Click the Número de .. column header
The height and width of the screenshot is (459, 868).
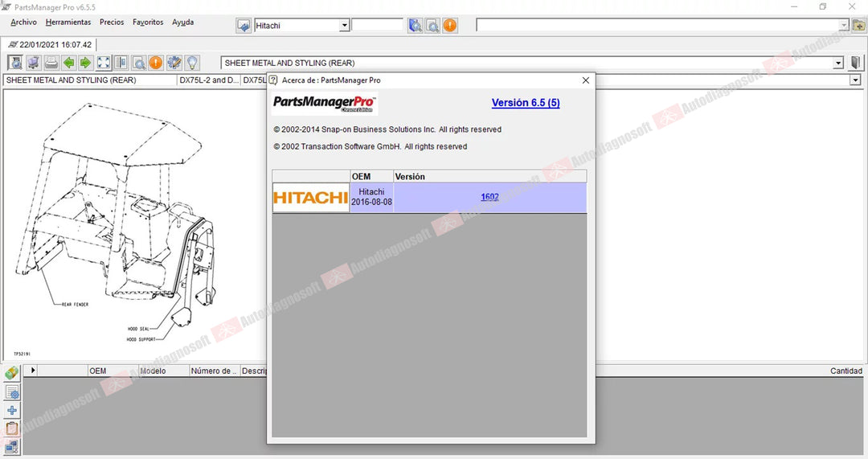coord(215,371)
